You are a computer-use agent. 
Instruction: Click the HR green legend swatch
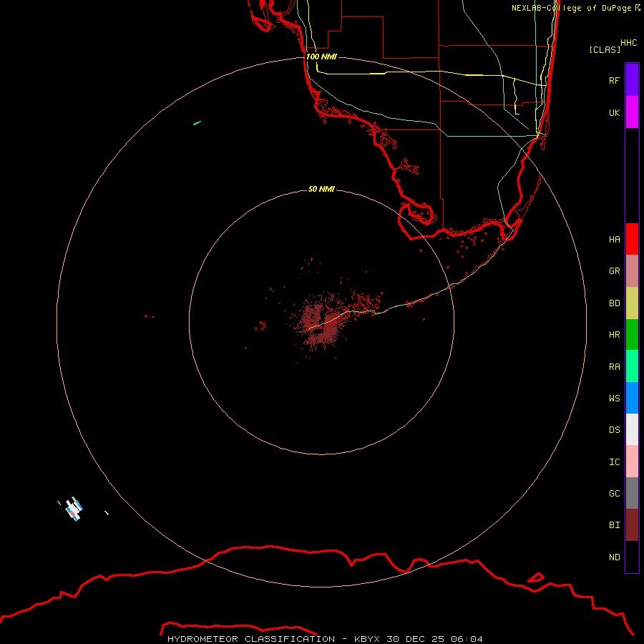pyautogui.click(x=632, y=334)
